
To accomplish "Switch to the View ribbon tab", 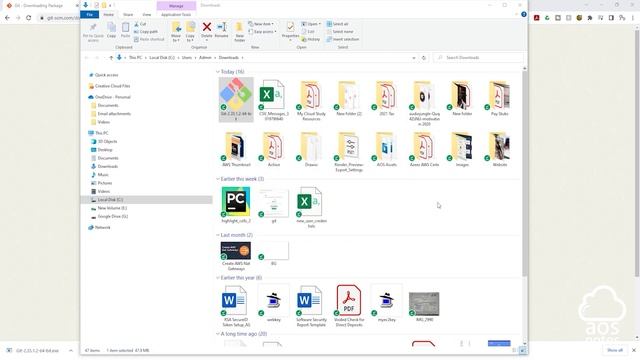I will tap(147, 15).
